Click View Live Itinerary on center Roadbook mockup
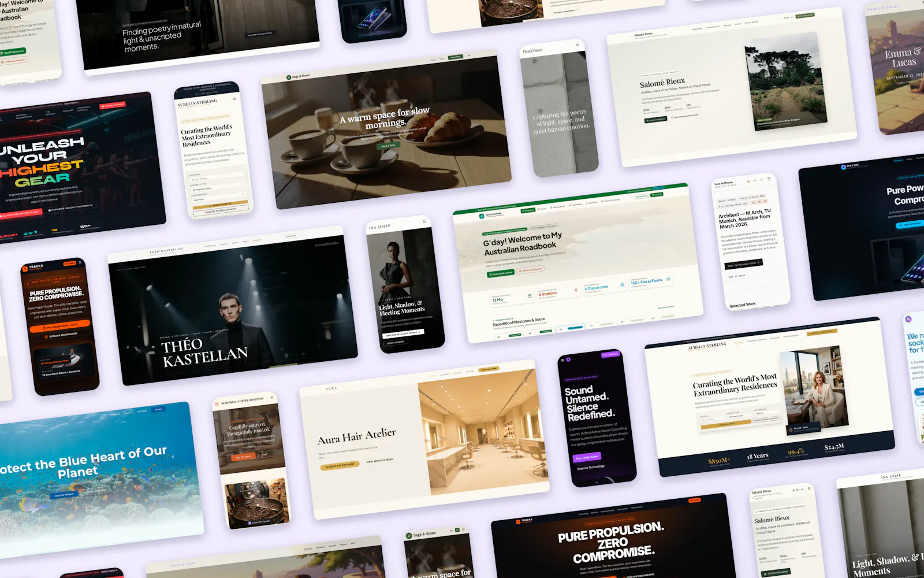 [x=530, y=269]
